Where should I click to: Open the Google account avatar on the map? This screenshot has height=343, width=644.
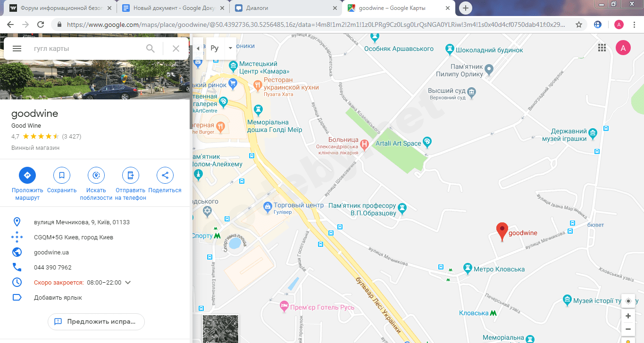623,48
